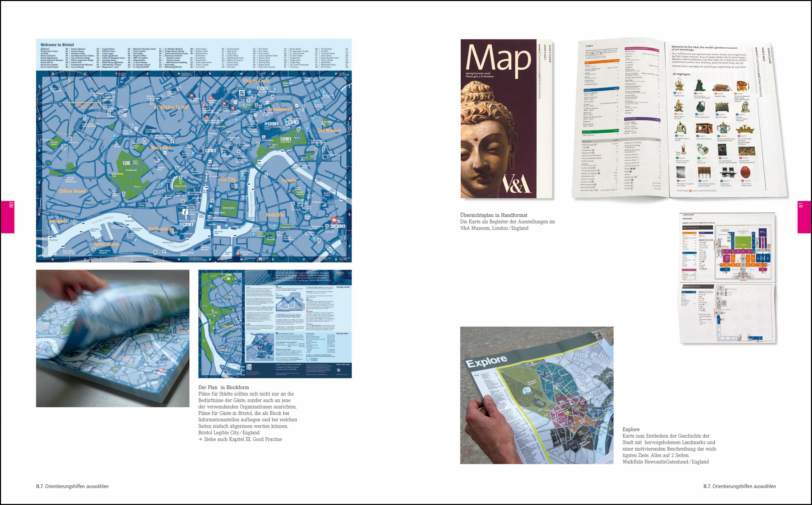Click the 'Index' heading in V&A brochure
Screen dimensions: 812x505
(x=589, y=46)
